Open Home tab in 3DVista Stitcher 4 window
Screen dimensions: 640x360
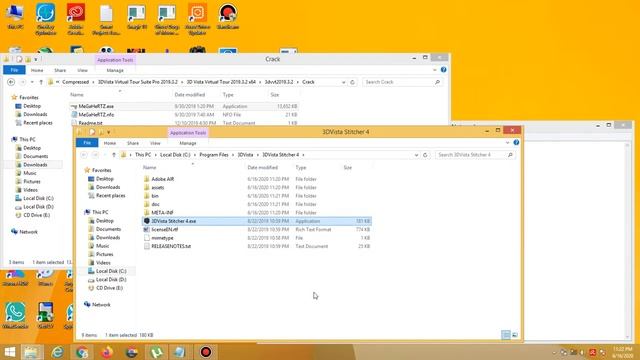pyautogui.click(x=110, y=143)
